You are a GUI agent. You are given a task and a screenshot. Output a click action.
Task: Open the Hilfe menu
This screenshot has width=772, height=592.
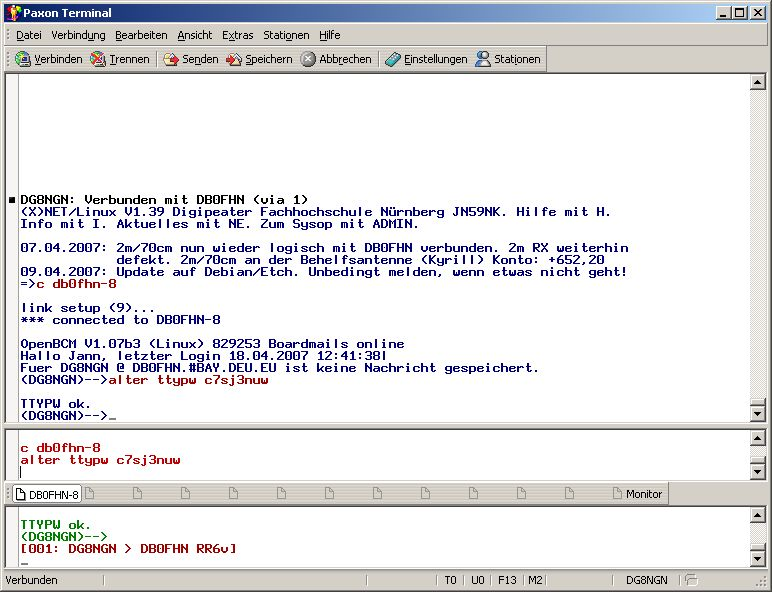(329, 35)
